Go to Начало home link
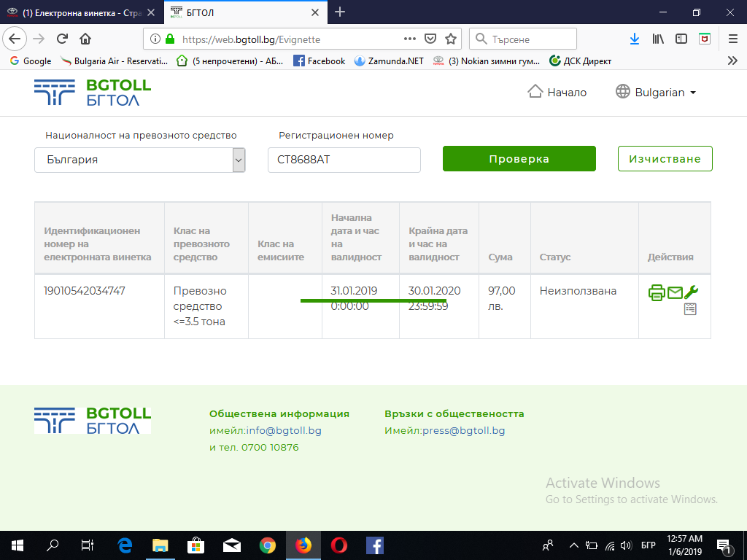 557,93
